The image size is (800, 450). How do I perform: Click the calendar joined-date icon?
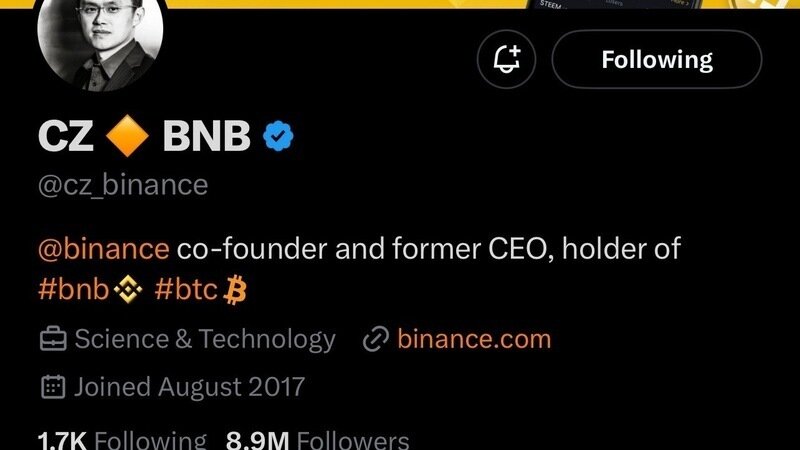click(52, 386)
